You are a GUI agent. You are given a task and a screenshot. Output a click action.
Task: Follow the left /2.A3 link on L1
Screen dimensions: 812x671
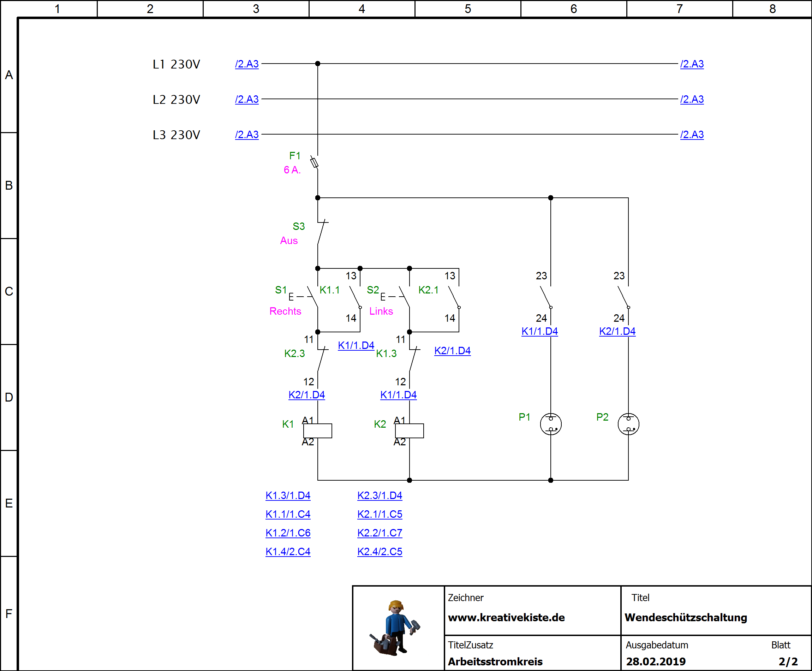[247, 64]
